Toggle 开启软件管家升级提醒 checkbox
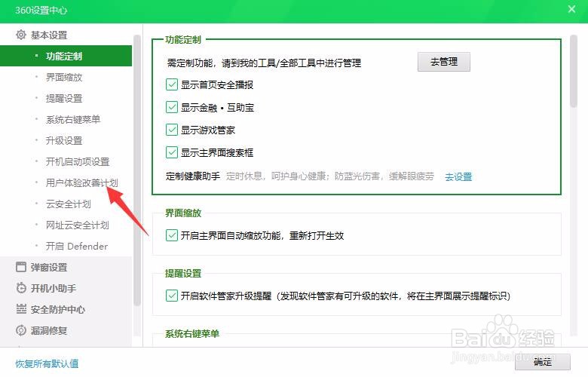The width and height of the screenshot is (588, 377). [x=172, y=296]
